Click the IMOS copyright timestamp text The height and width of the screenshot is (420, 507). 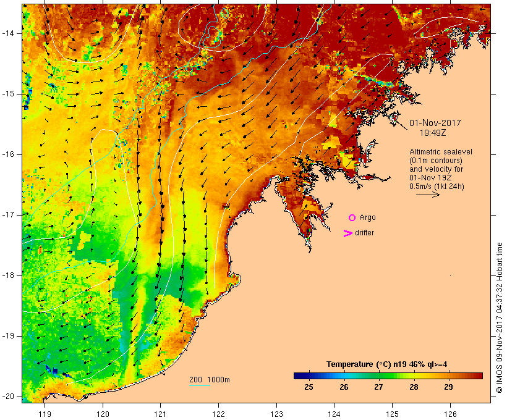click(499, 318)
